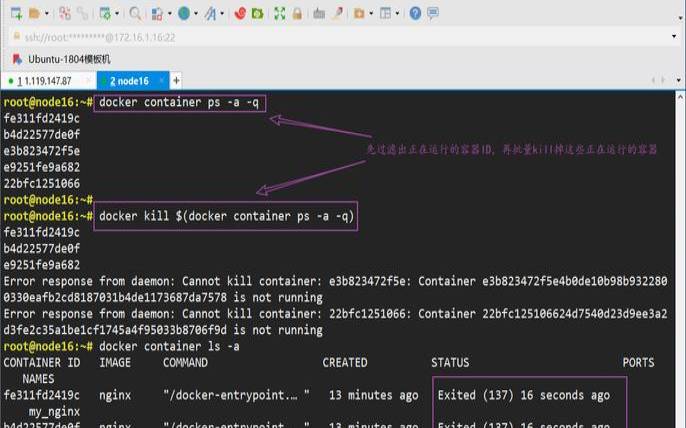686x428 pixels.
Task: Expand the Font dropdown arrow
Action: (222, 14)
